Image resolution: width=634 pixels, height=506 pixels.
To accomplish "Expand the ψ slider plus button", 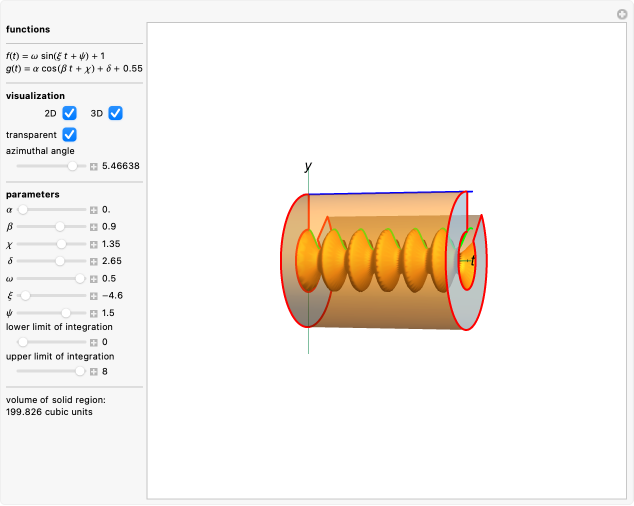I will pyautogui.click(x=94, y=313).
